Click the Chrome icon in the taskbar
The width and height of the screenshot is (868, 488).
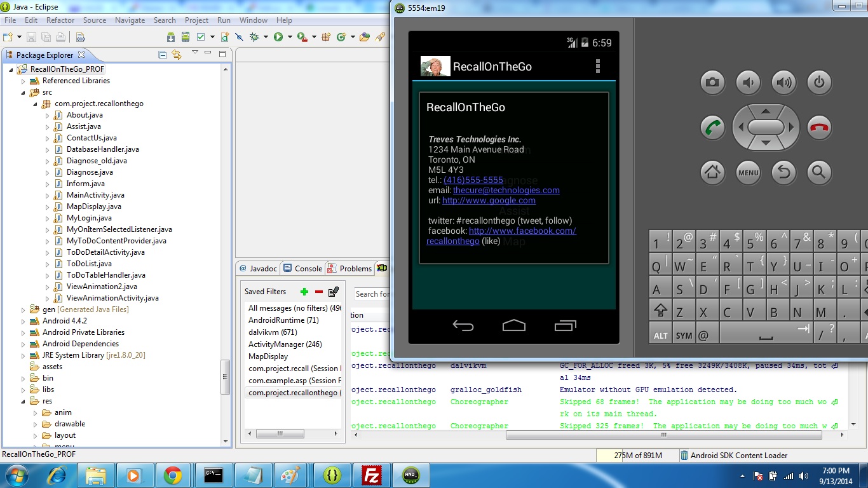tap(173, 475)
